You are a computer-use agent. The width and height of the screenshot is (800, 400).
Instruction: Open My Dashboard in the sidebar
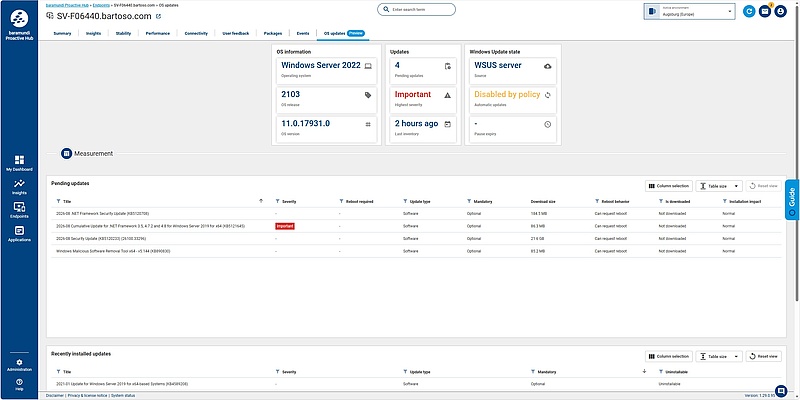click(19, 163)
